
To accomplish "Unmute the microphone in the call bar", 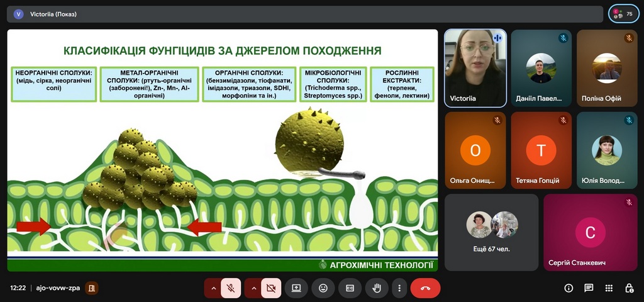I will pyautogui.click(x=231, y=288).
